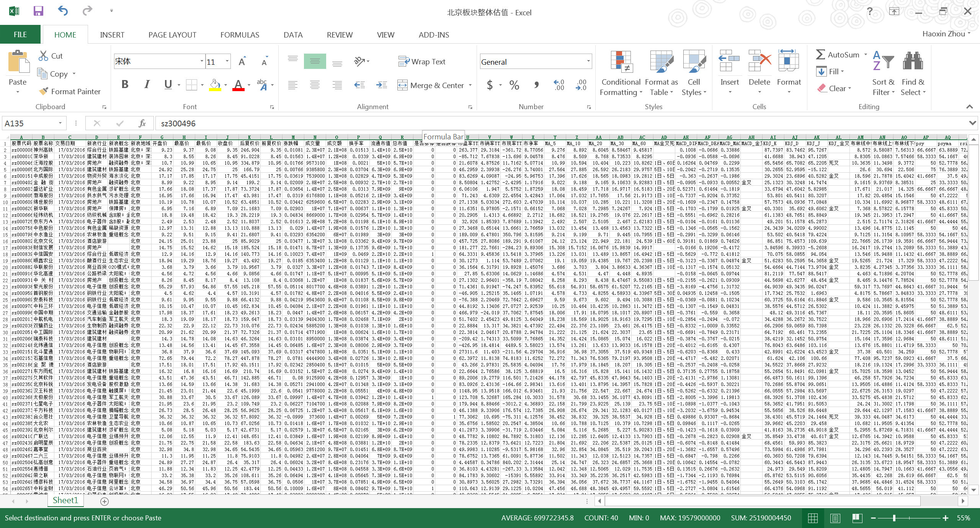This screenshot has height=528, width=980.
Task: Click Decrease Decimal icon
Action: [x=581, y=85]
